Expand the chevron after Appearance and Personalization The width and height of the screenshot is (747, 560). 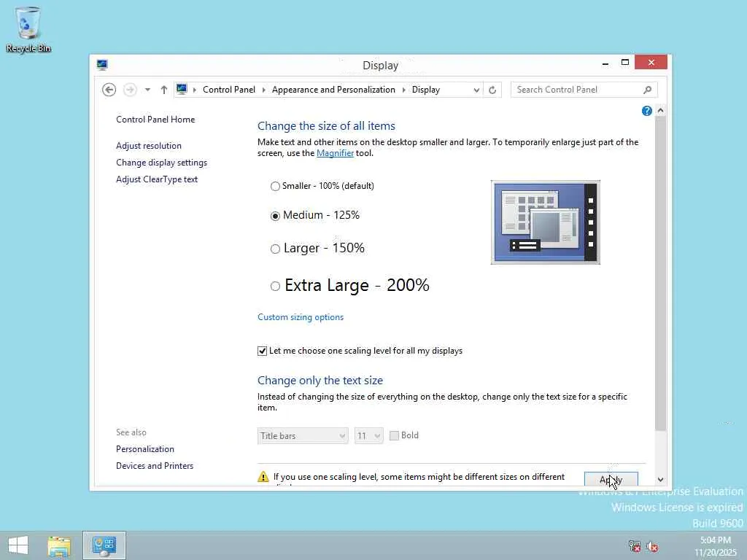(x=403, y=90)
